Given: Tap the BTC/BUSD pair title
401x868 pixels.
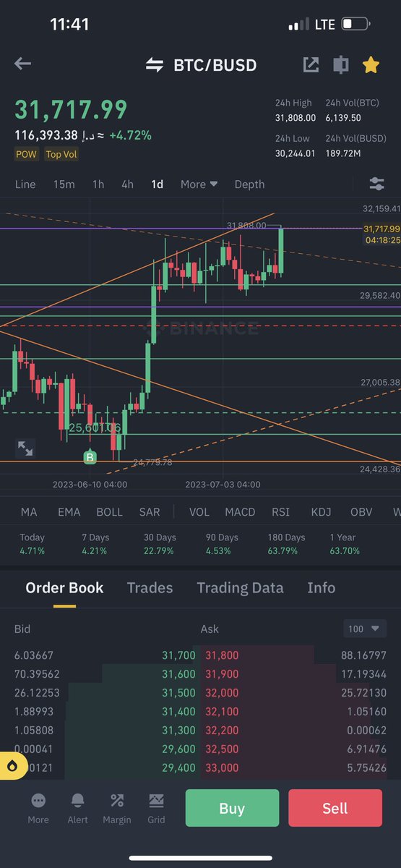Looking at the screenshot, I should pyautogui.click(x=215, y=65).
